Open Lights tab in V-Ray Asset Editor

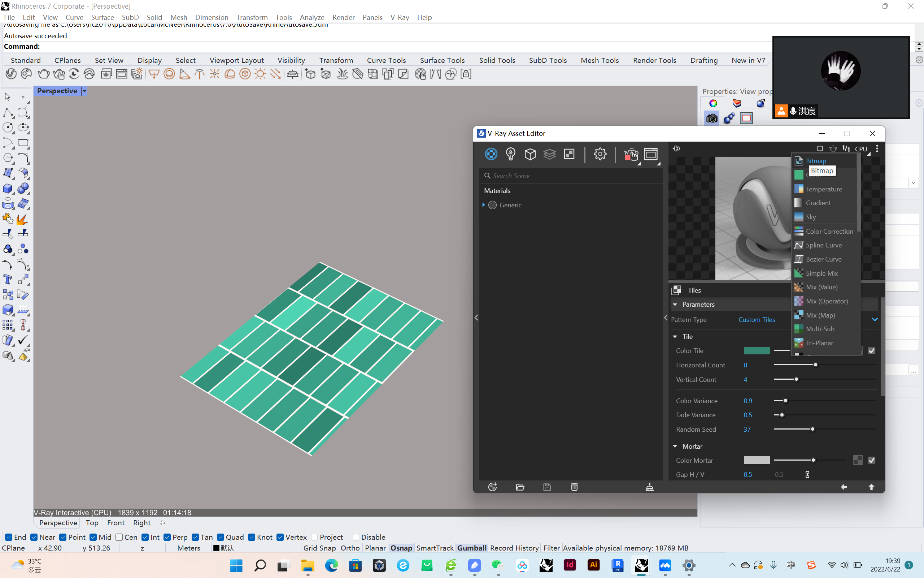510,154
